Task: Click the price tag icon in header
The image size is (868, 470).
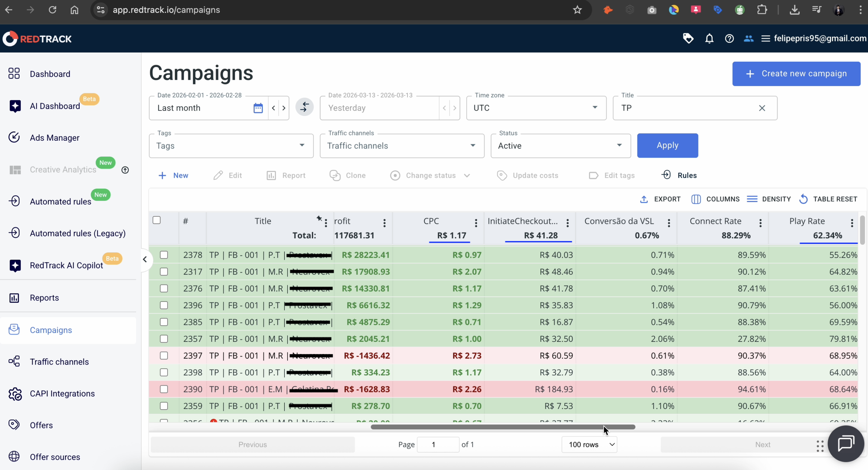Action: (x=688, y=38)
